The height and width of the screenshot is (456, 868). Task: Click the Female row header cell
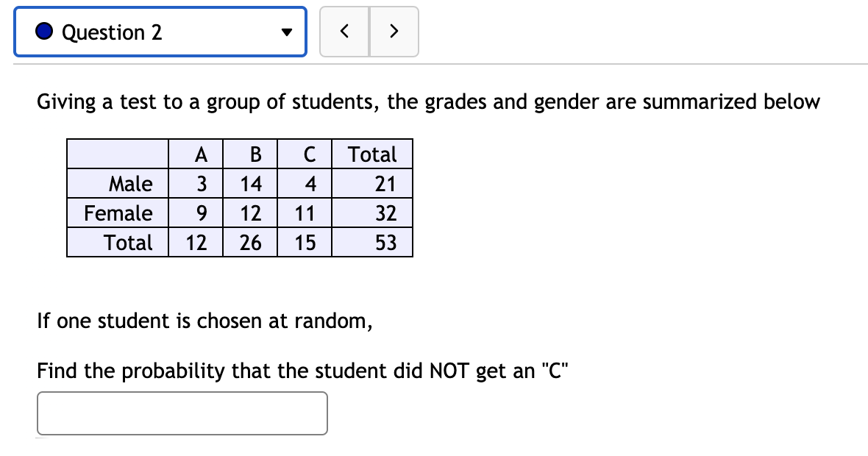[x=118, y=213]
